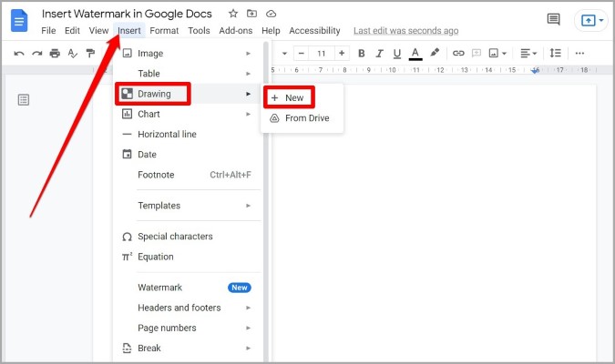Open the More toolbar options ellipsis
Viewport: 615px width, 364px height.
click(579, 54)
